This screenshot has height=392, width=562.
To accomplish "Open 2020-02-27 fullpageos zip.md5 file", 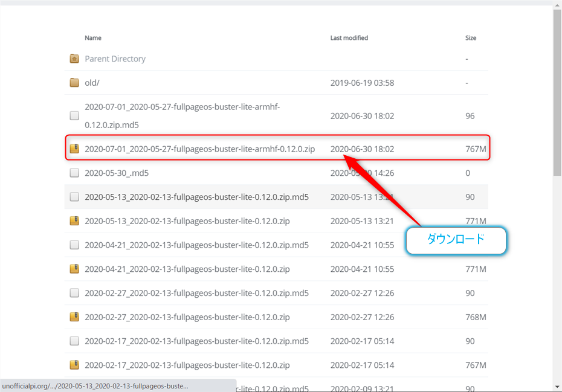I will tap(196, 293).
